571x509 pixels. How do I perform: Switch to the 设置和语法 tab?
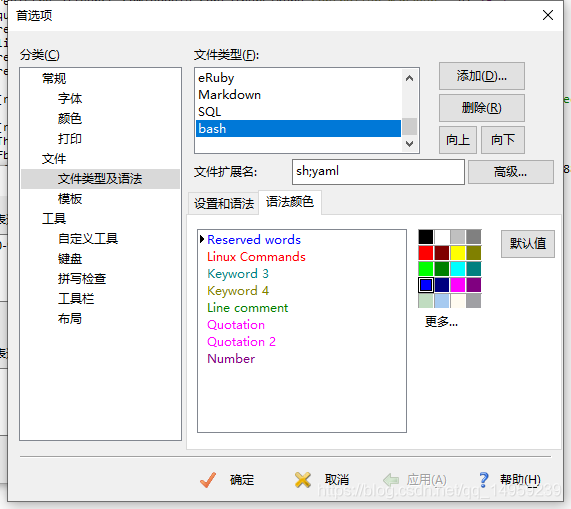coord(224,203)
